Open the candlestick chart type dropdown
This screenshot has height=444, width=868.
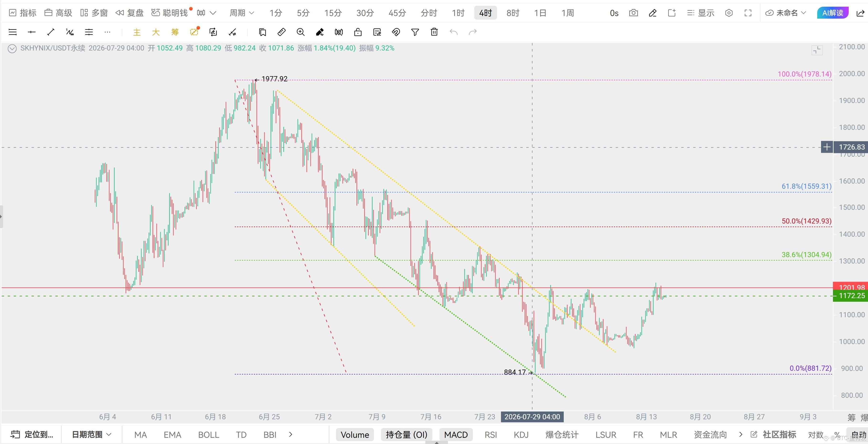(x=206, y=13)
